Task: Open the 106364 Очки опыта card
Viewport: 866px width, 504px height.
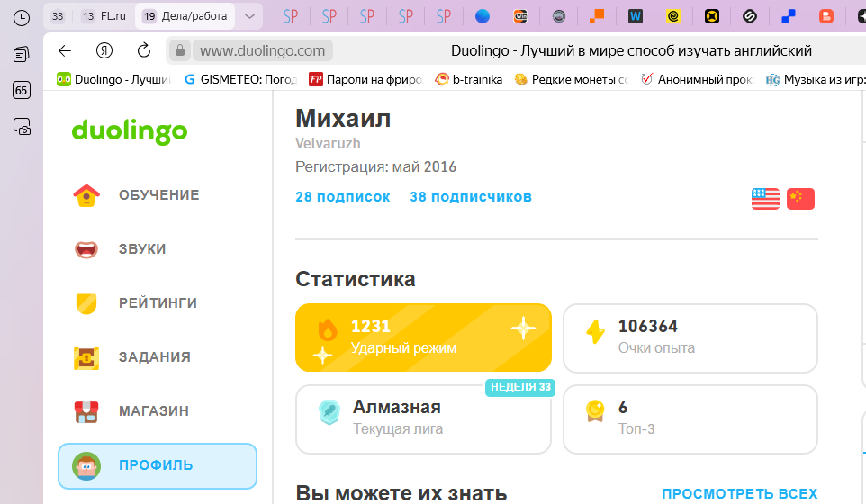Action: tap(690, 337)
